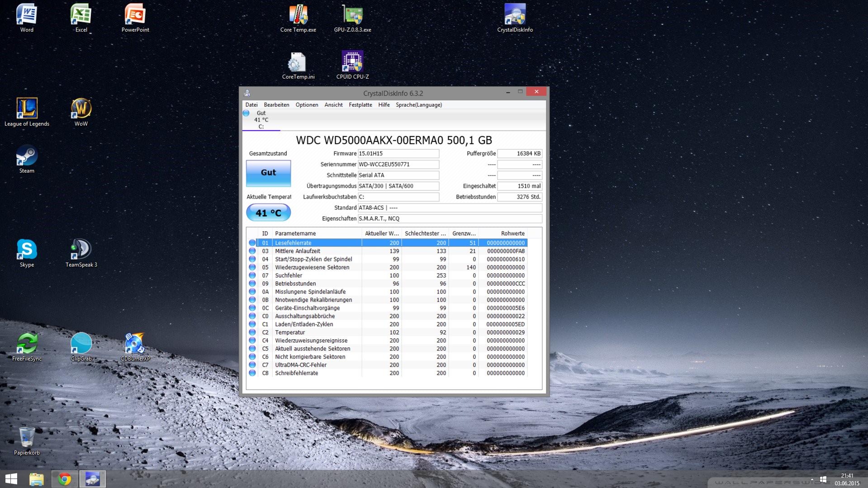The image size is (868, 488).
Task: Click the ID column header
Action: pyautogui.click(x=265, y=233)
